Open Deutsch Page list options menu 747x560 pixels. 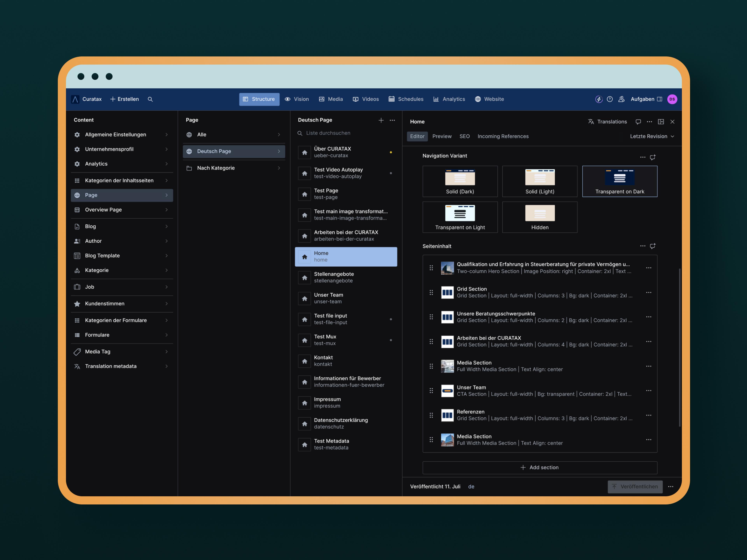point(392,120)
